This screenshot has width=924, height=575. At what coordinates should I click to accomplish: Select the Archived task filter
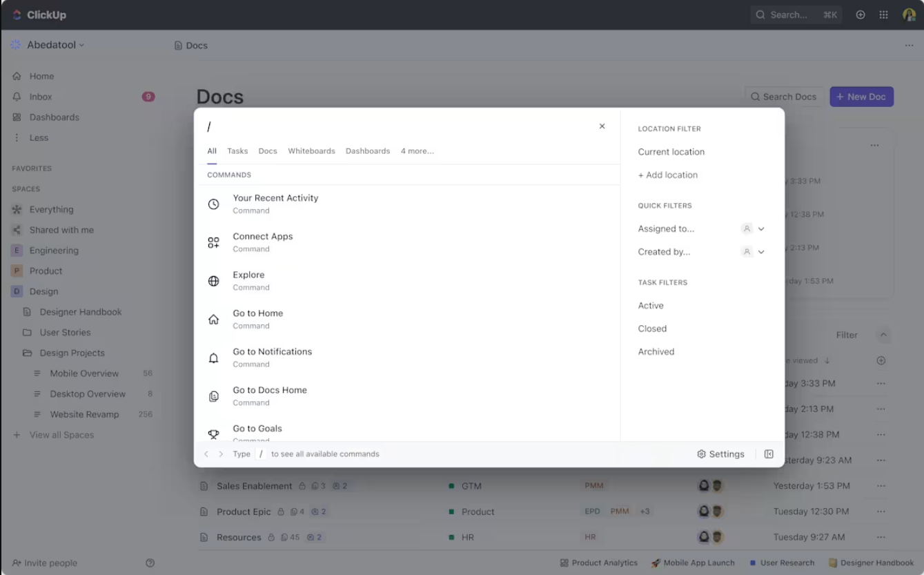[656, 352]
